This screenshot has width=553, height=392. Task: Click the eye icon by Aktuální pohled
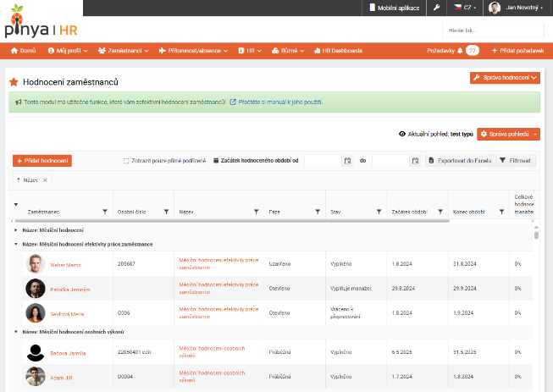click(x=402, y=134)
